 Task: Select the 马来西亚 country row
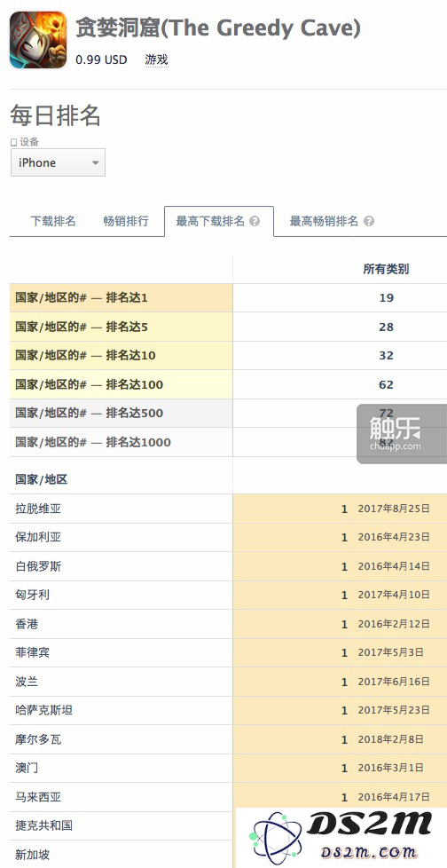tap(228, 797)
